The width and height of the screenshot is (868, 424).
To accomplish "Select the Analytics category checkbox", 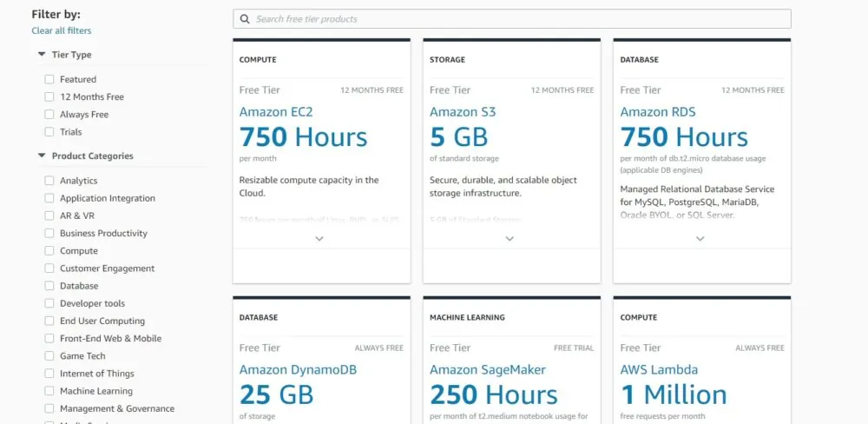I will tap(49, 181).
